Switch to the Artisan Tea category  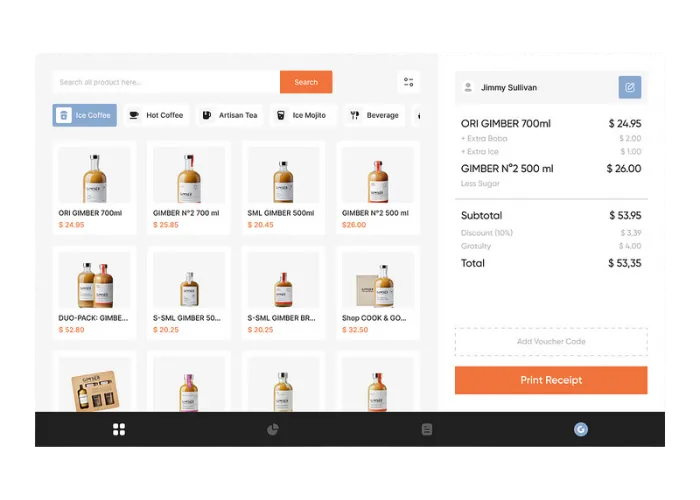click(230, 115)
